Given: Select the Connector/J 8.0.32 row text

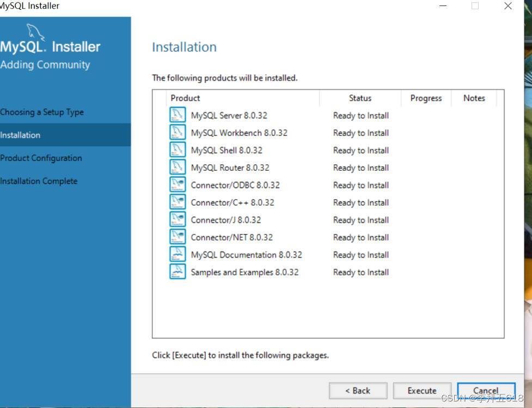Looking at the screenshot, I should pyautogui.click(x=226, y=220).
